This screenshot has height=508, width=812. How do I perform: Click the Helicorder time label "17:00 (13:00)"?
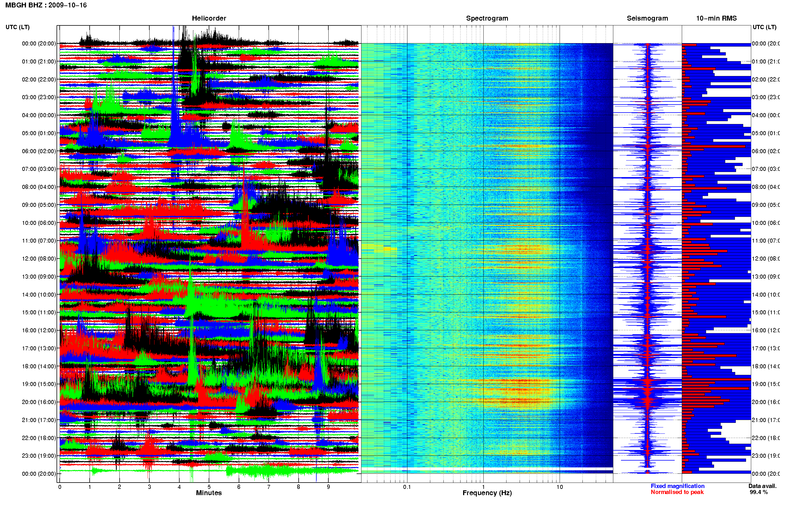(x=39, y=348)
